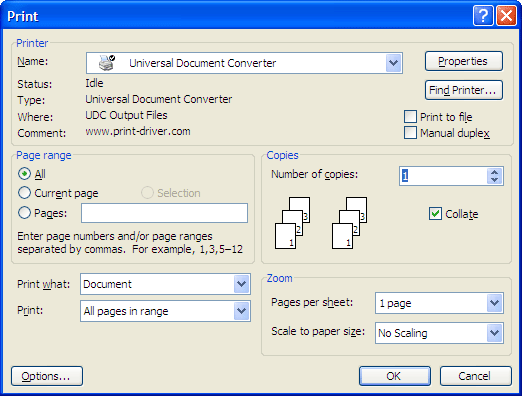
Task: Open the Options dialog
Action: point(47,376)
